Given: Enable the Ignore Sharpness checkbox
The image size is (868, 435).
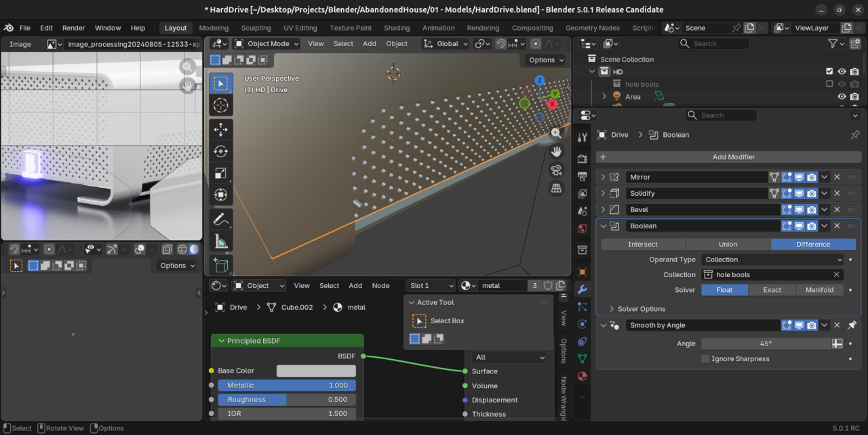Looking at the screenshot, I should [x=705, y=359].
